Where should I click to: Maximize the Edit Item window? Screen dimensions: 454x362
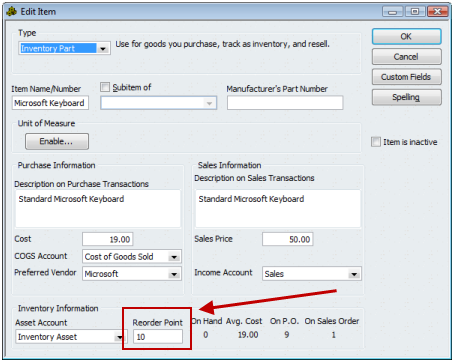(415, 12)
